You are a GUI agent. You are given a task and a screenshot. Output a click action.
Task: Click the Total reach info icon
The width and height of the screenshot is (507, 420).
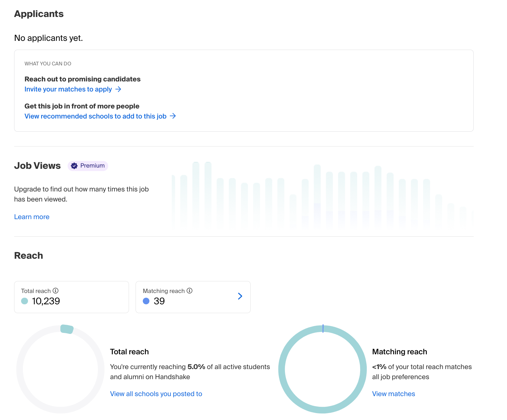pyautogui.click(x=56, y=291)
